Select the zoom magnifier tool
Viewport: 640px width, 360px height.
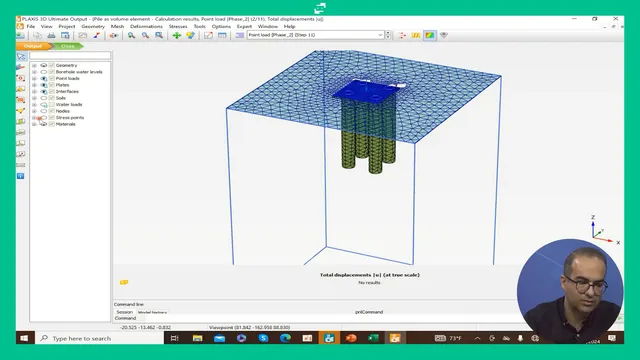131,36
